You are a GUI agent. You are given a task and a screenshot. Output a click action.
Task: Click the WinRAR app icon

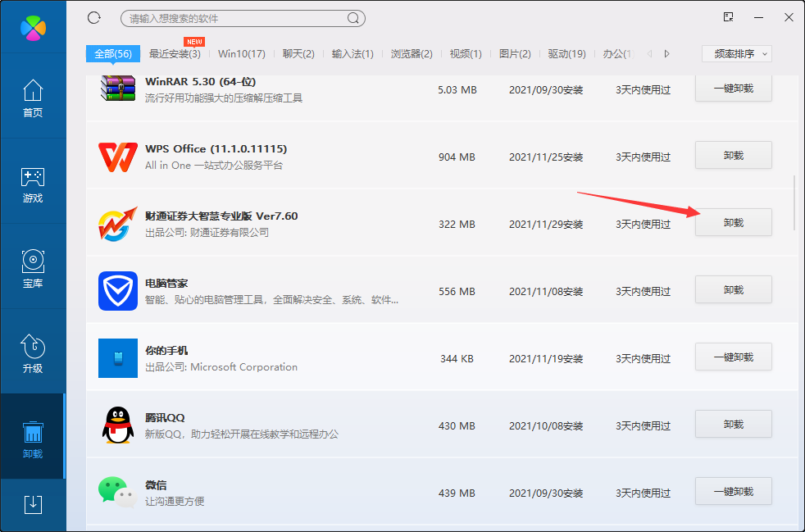coord(118,89)
